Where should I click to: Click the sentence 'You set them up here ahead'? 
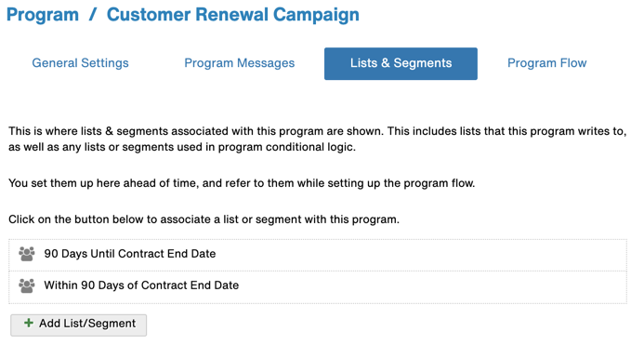coord(242,183)
